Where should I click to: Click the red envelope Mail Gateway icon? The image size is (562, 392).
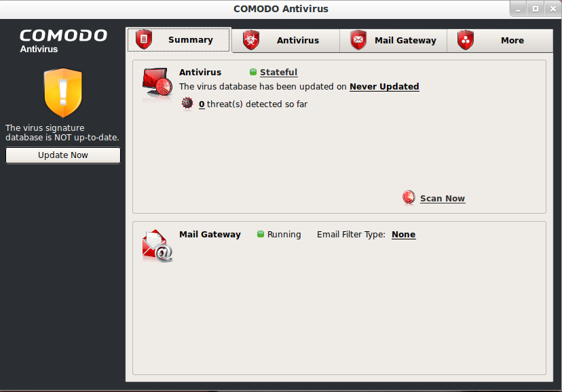(157, 246)
